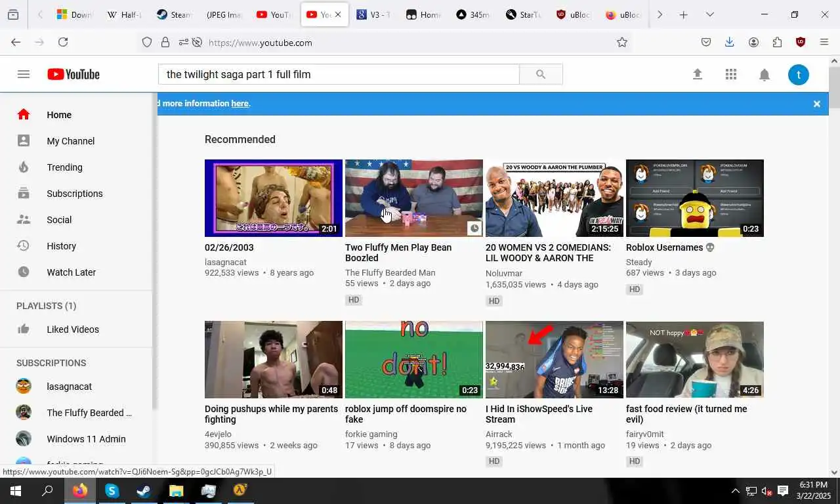Switch to the Half-Life Wikipedia tab
This screenshot has height=504, width=840.
click(125, 14)
